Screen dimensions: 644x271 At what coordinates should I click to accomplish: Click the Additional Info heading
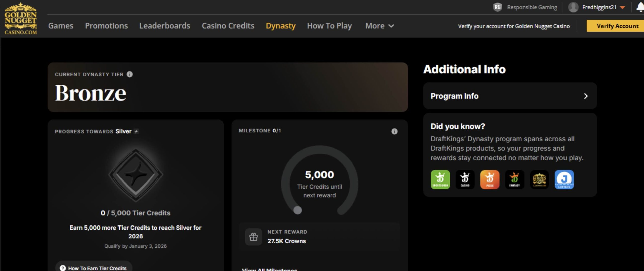click(x=464, y=69)
